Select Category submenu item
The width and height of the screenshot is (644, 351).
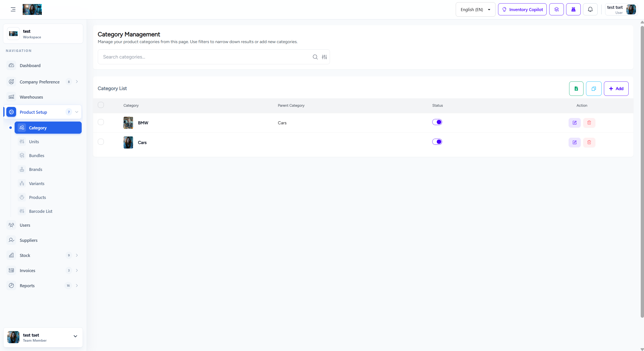coord(48,128)
